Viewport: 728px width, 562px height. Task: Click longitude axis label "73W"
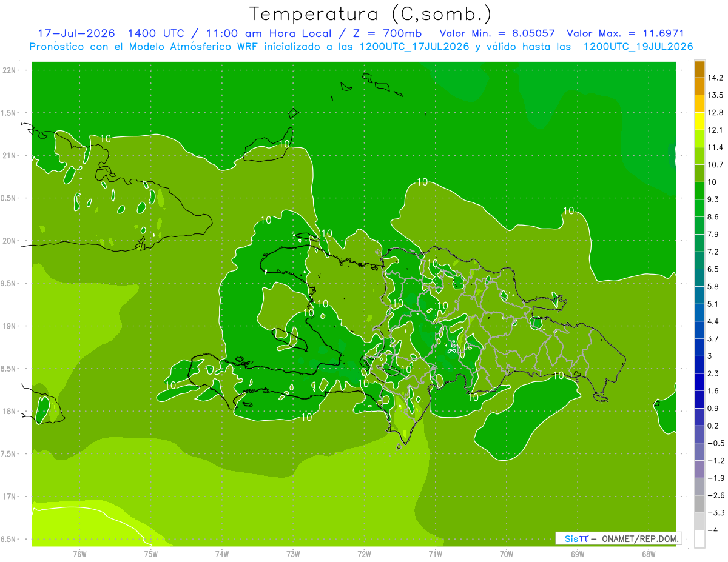click(293, 554)
